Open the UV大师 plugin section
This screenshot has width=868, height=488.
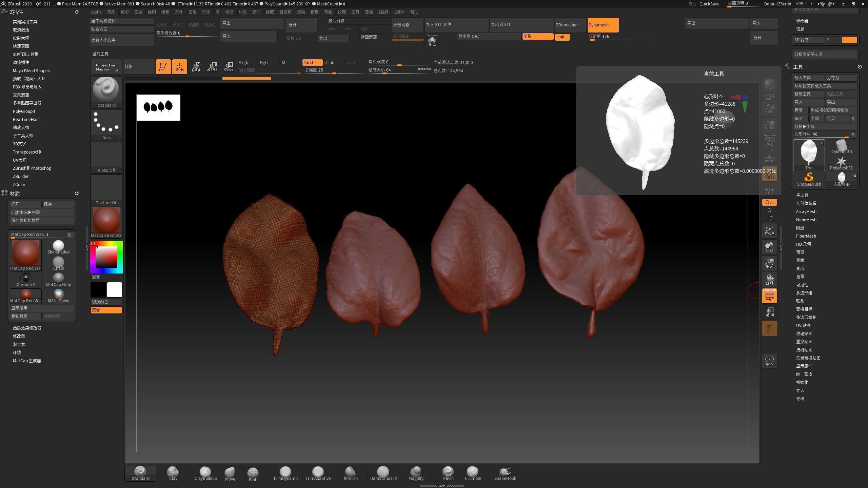pos(20,160)
